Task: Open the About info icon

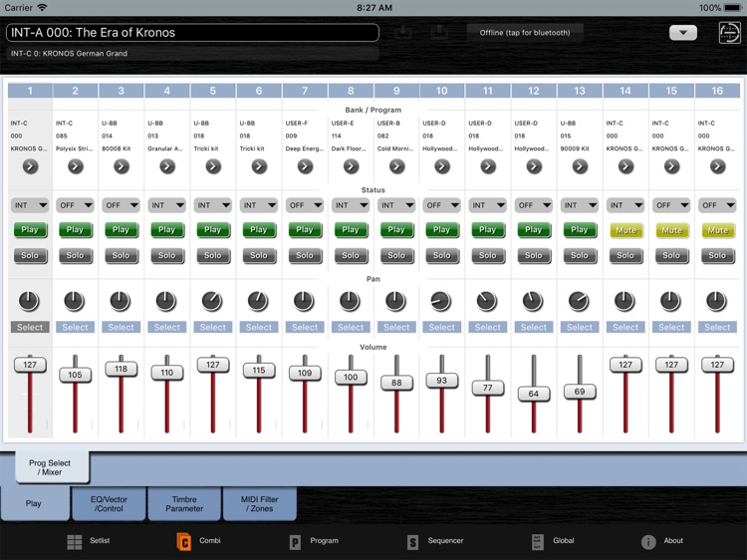Action: tap(648, 542)
